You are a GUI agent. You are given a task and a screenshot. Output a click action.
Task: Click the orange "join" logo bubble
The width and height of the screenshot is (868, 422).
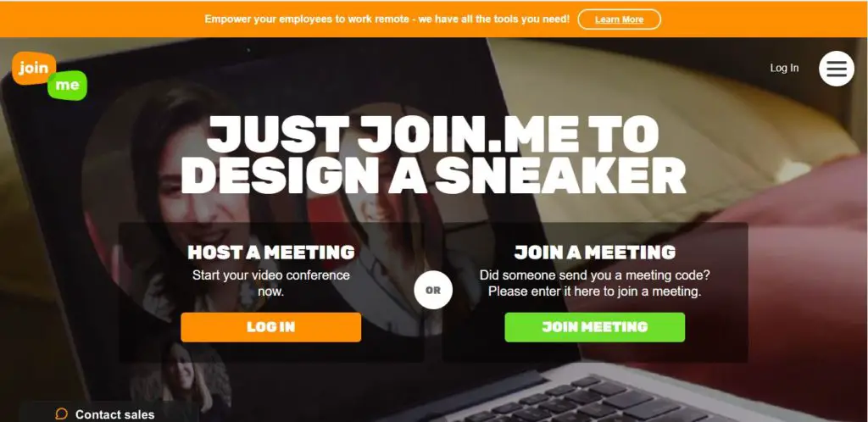click(34, 68)
